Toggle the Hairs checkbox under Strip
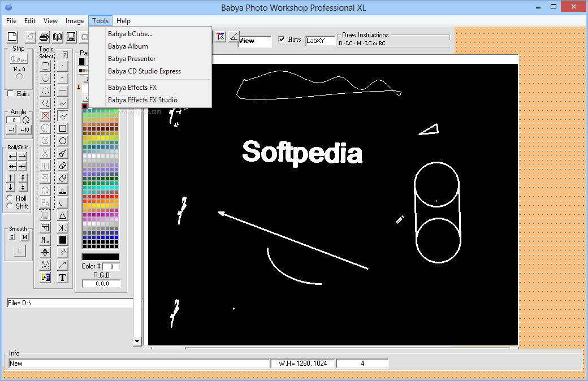 click(x=11, y=94)
